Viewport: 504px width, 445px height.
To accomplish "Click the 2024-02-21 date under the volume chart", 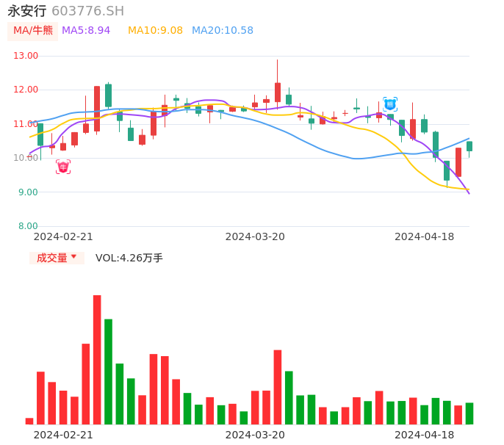I will [63, 435].
